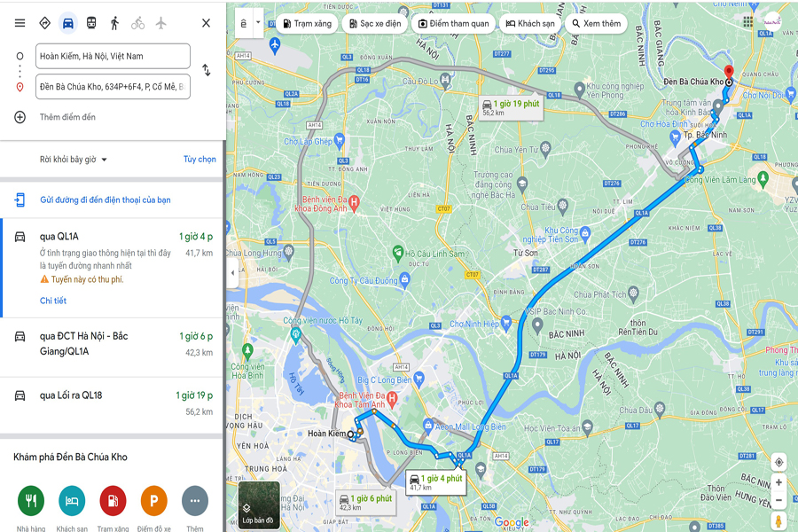The image size is (798, 532).
Task: Open the Google apps grid
Action: point(747,21)
